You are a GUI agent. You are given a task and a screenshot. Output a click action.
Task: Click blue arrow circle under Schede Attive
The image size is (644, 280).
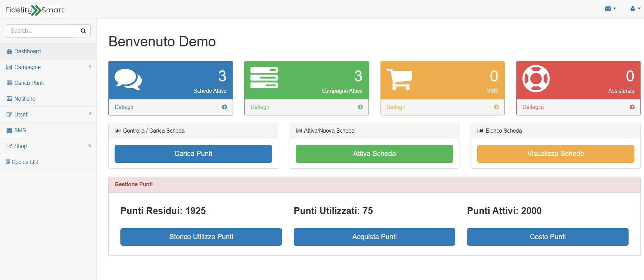coord(224,107)
